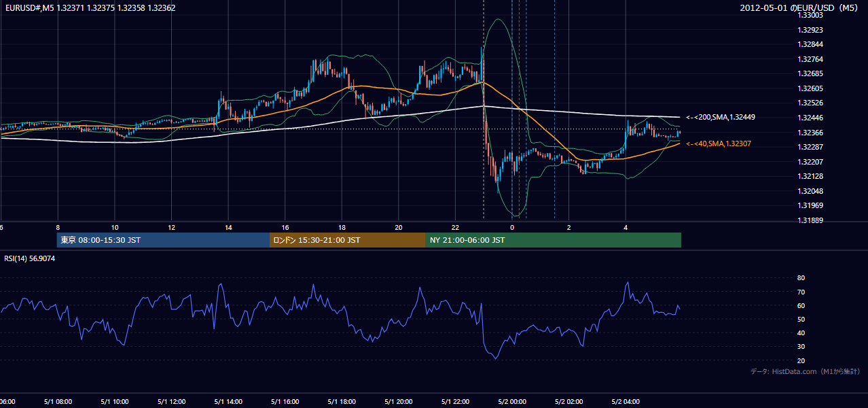Viewport: 868px width, 408px height.
Task: Click price axis value 1.32685
Action: (x=810, y=73)
